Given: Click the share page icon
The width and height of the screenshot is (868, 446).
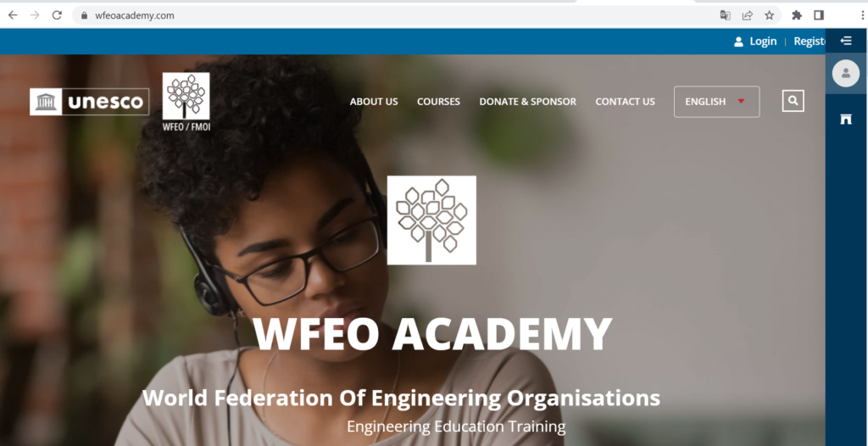Looking at the screenshot, I should 748,15.
